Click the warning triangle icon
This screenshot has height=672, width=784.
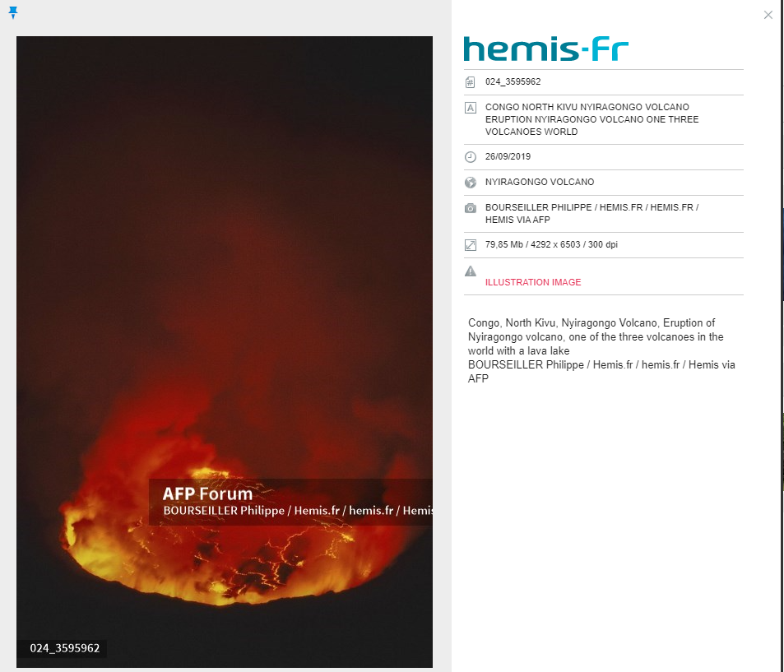coord(470,271)
